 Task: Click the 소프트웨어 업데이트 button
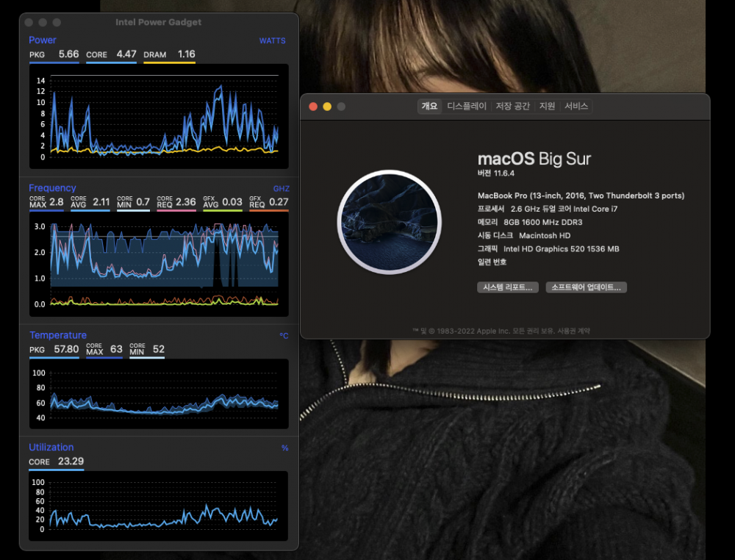pyautogui.click(x=586, y=287)
